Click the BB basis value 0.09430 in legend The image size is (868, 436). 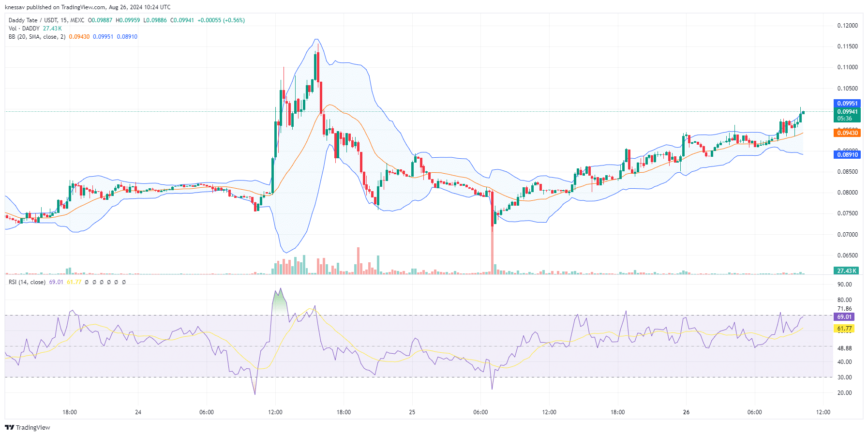tap(79, 37)
